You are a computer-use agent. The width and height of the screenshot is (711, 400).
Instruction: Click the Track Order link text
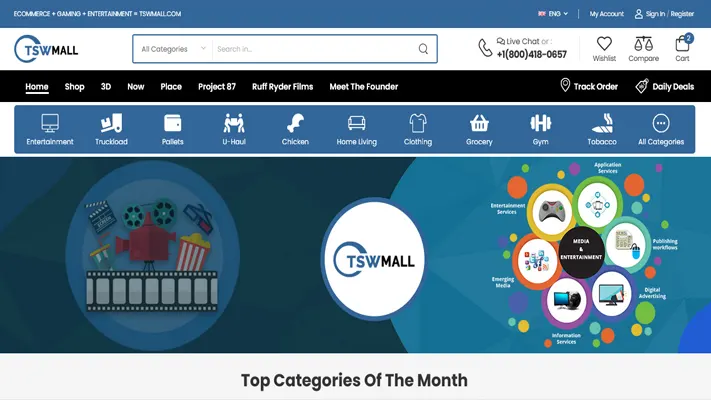[x=595, y=86]
